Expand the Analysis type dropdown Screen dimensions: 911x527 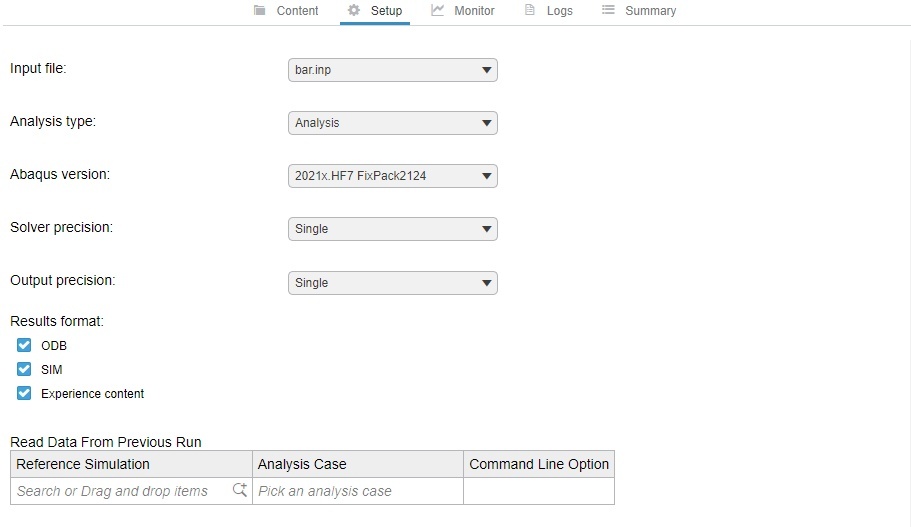pyautogui.click(x=392, y=123)
